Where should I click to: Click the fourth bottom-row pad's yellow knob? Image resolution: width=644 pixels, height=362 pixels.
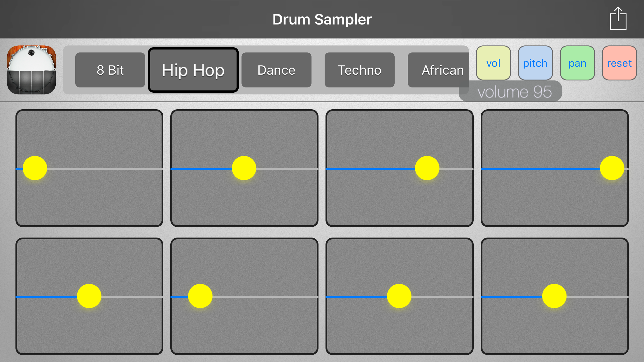[x=554, y=296]
